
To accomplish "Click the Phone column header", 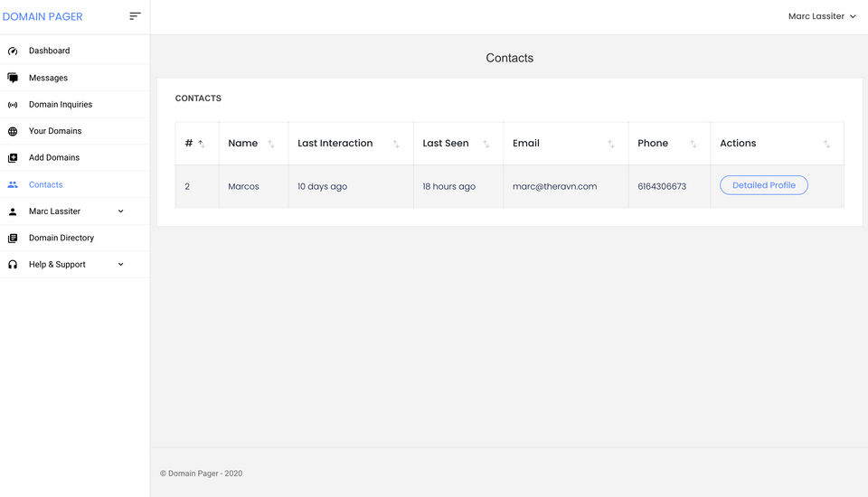I will (x=669, y=144).
